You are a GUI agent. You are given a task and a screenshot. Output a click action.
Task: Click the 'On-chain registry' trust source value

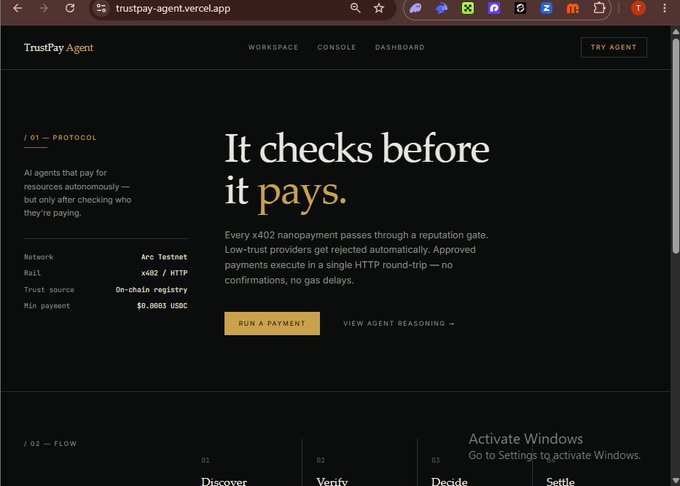[x=151, y=290]
